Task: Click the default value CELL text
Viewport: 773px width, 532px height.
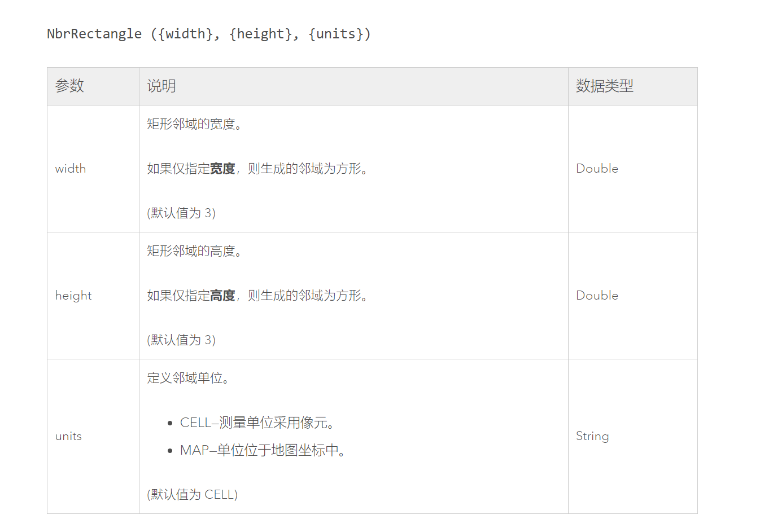Action: click(193, 494)
